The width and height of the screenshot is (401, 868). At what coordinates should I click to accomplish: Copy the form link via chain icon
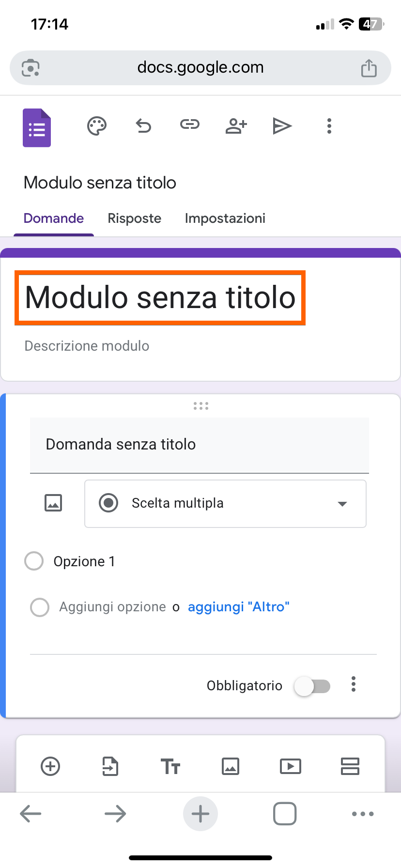(189, 125)
